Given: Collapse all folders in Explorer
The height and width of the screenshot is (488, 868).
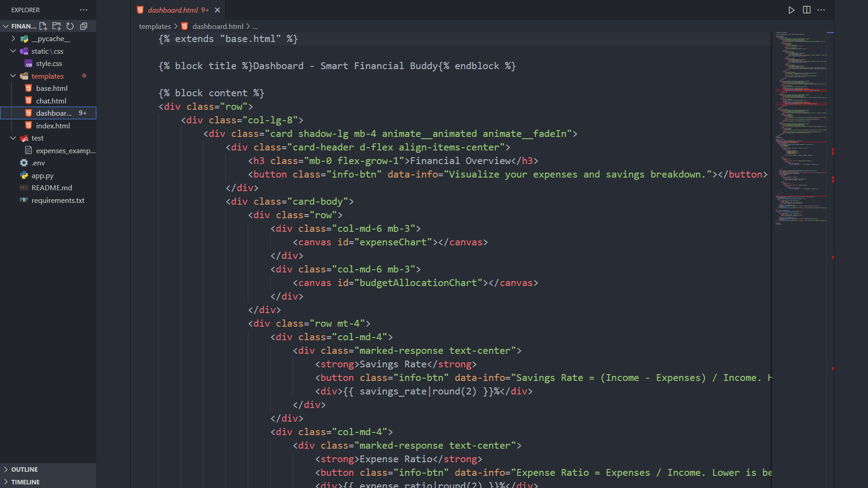Looking at the screenshot, I should pos(84,26).
